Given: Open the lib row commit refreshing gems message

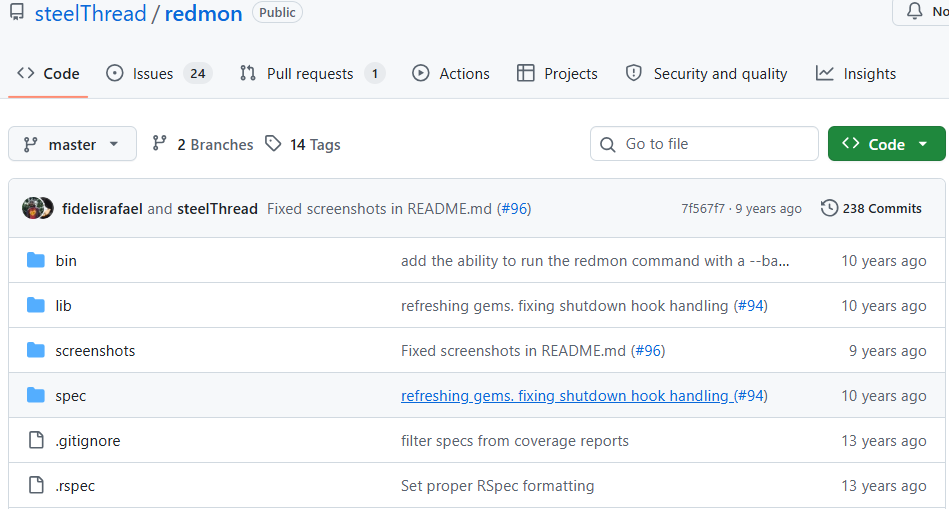Looking at the screenshot, I should (x=564, y=306).
